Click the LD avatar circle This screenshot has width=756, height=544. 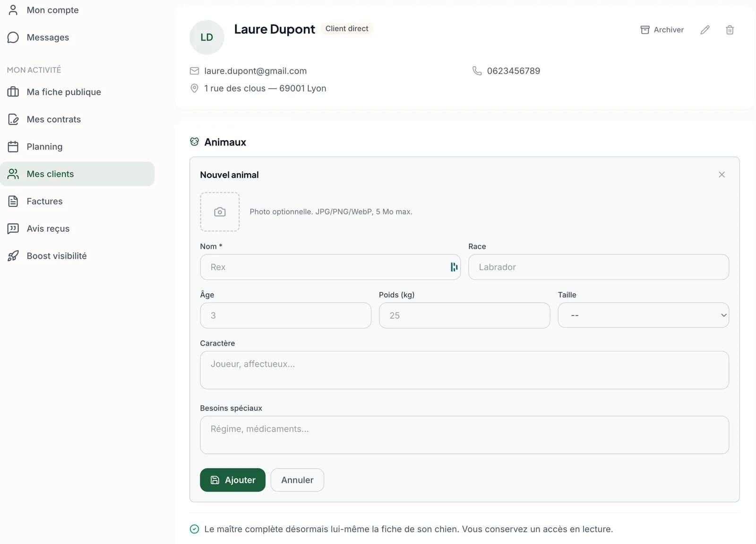pyautogui.click(x=206, y=37)
